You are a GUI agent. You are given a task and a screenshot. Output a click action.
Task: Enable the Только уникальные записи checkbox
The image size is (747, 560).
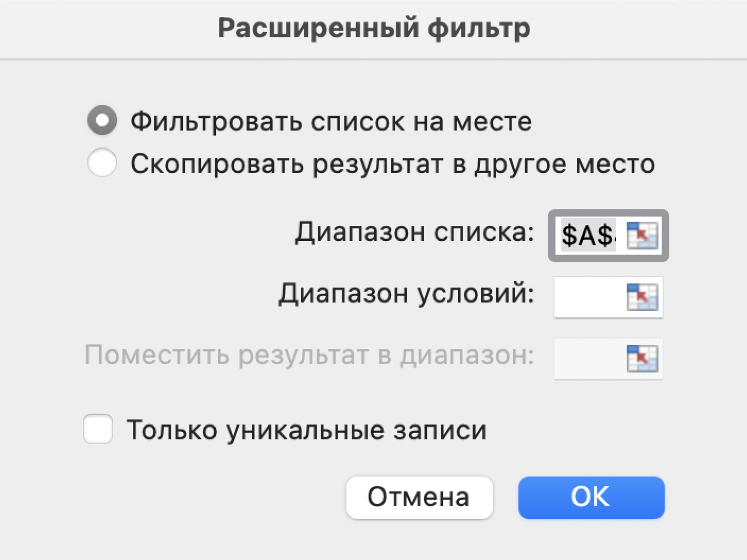coord(98,429)
